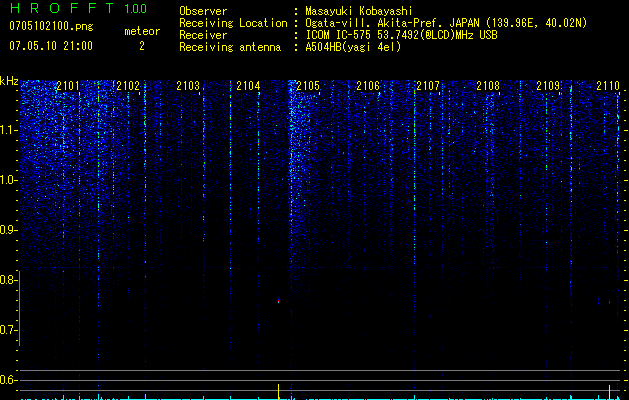Viewport: 629px width, 400px height.
Task: Click the yellow meteor detection tick near 2110
Action: [x=609, y=392]
